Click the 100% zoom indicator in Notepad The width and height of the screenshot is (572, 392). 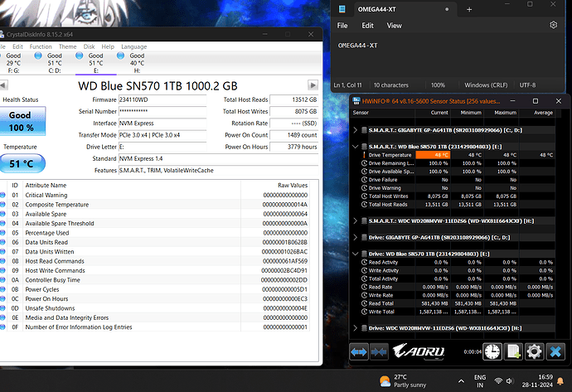point(438,85)
